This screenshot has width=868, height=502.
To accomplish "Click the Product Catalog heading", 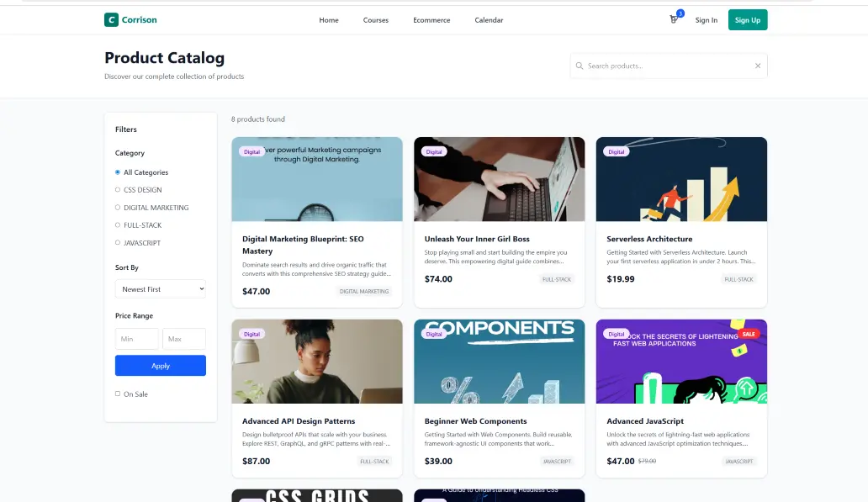I will coord(164,57).
